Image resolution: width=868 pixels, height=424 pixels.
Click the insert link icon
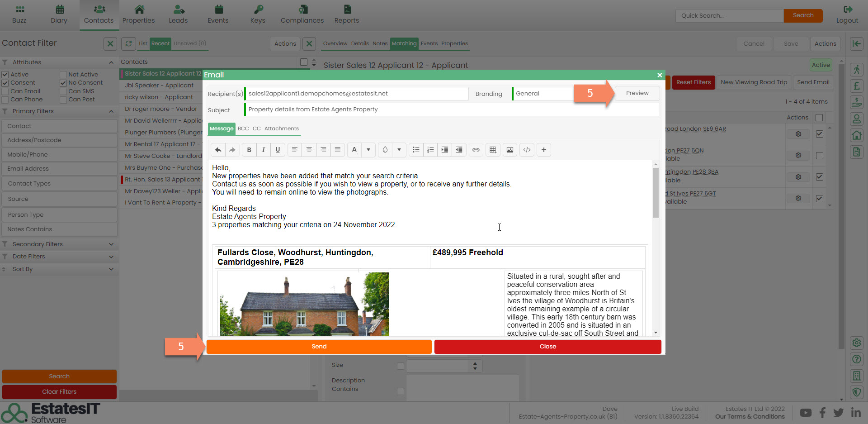476,150
